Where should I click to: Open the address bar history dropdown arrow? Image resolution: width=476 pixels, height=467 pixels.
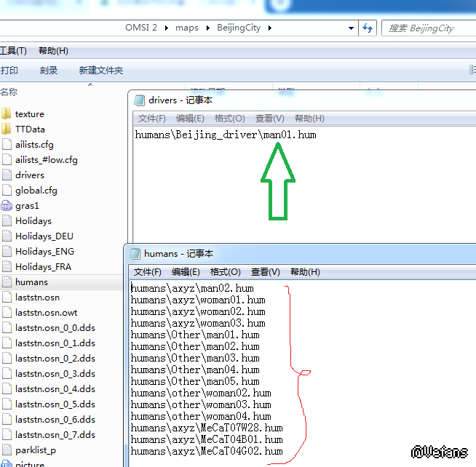pyautogui.click(x=351, y=28)
